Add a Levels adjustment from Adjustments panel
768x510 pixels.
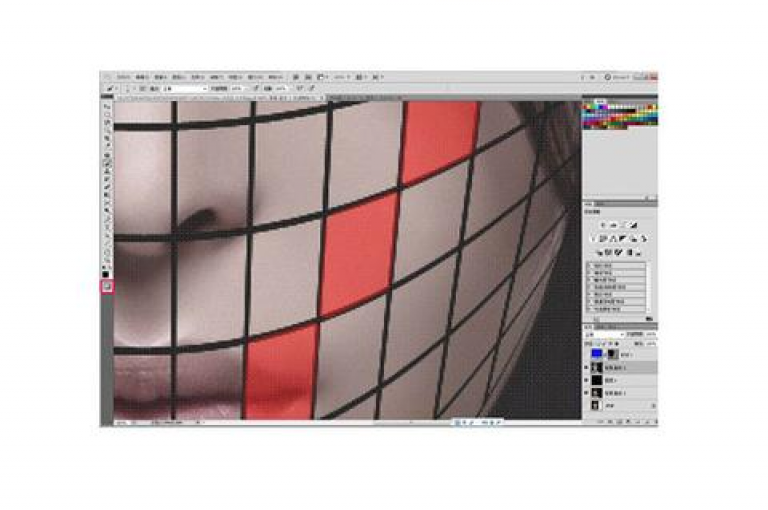(614, 225)
